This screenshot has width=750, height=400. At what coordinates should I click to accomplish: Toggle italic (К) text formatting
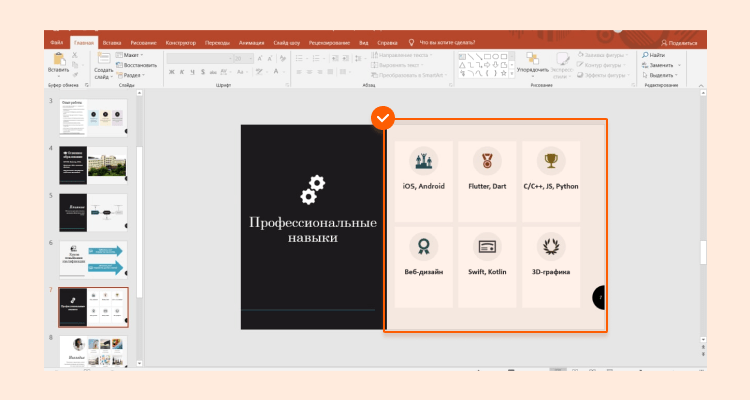pyautogui.click(x=180, y=73)
